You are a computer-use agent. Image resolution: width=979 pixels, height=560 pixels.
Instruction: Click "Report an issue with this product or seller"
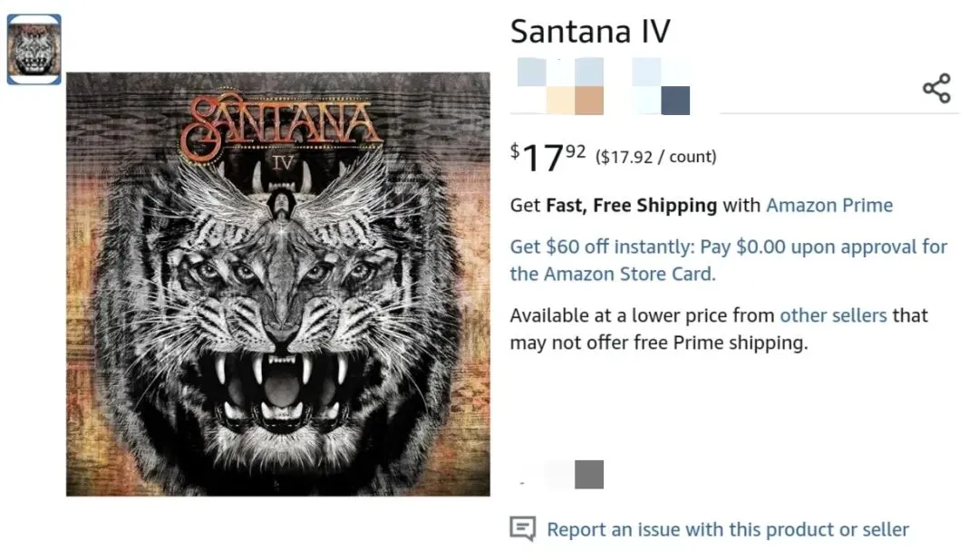727,529
